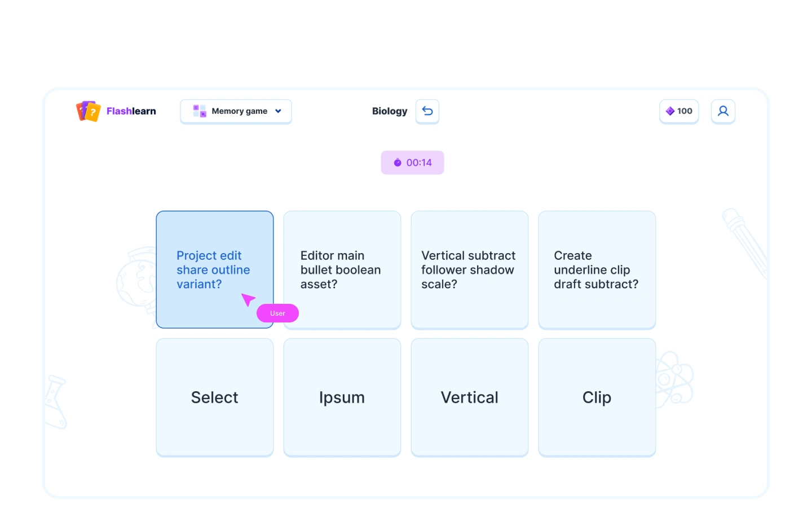
Task: Click the back arrow button beside Biology
Action: pos(427,111)
